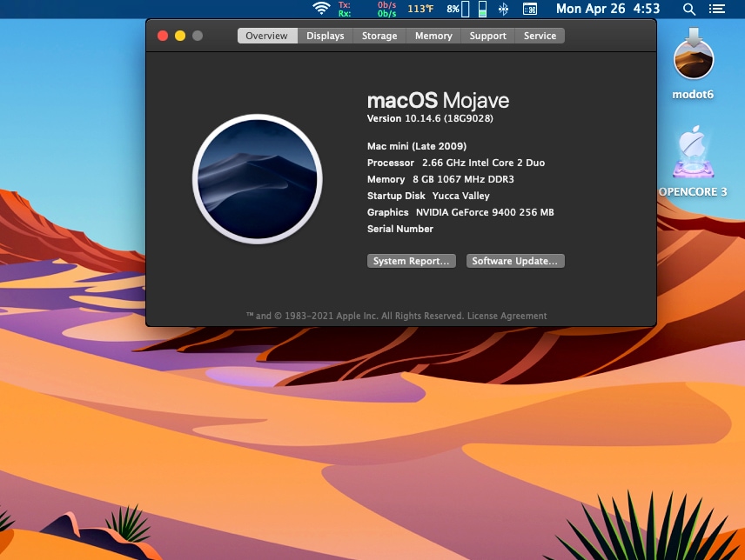Click the macOS Mojave logo image
The height and width of the screenshot is (560, 745).
click(258, 179)
